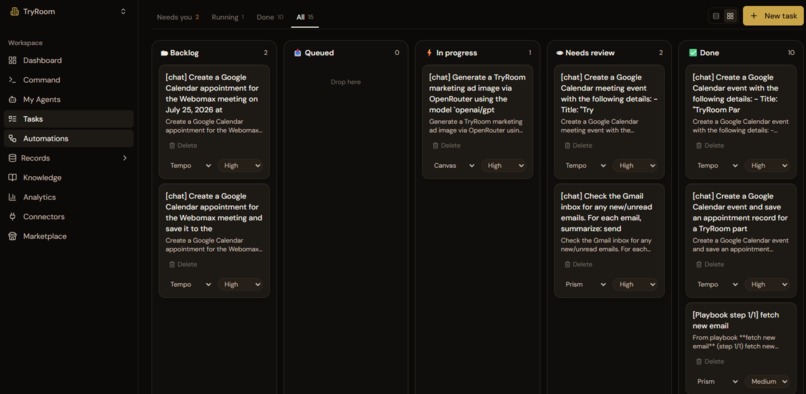The width and height of the screenshot is (806, 394).
Task: Open Prism agent dropdown on Gmail inbox task
Action: 585,284
